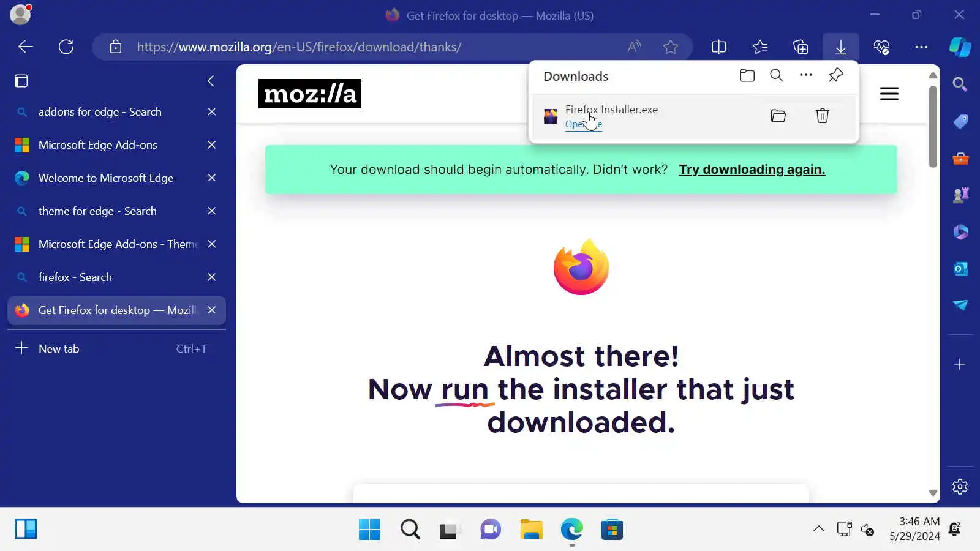Close the Microsoft Edge Add-ons tab

pos(212,145)
